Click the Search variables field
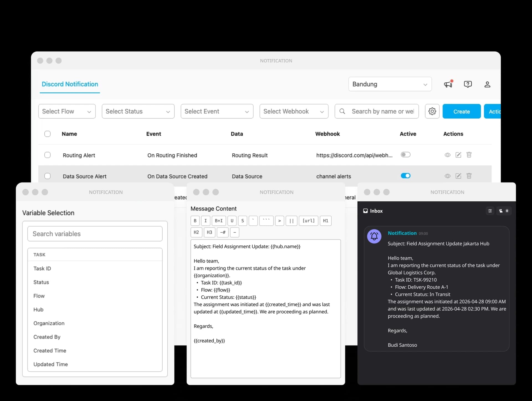Viewport: 532px width, 401px height. (95, 234)
